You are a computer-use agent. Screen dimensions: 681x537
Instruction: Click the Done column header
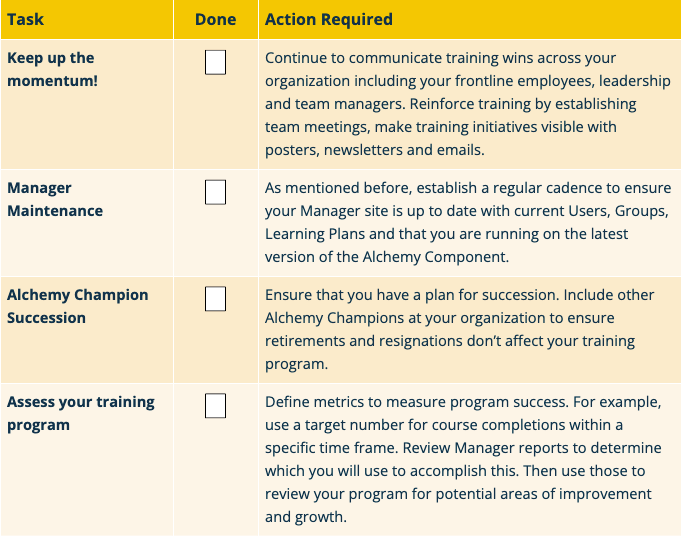click(215, 19)
